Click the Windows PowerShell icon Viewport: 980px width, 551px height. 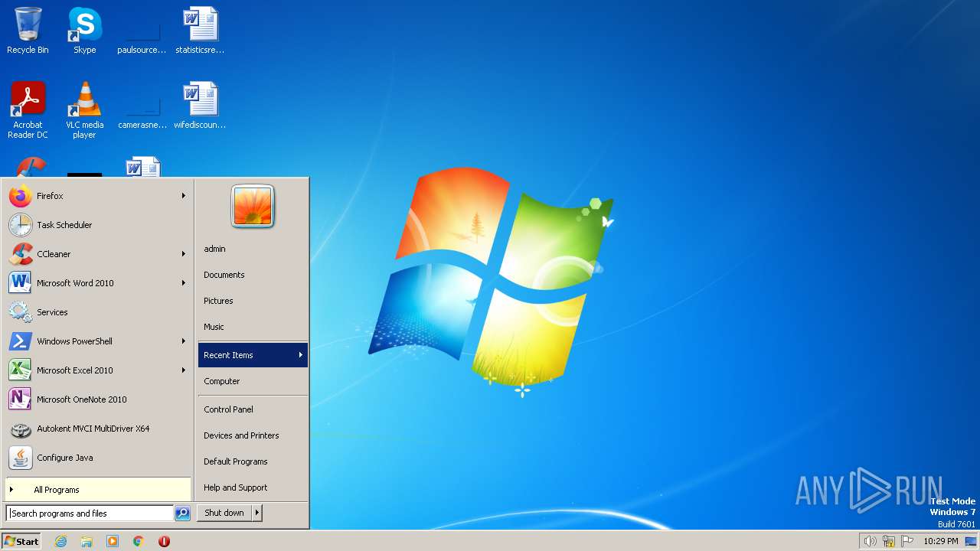tap(21, 341)
